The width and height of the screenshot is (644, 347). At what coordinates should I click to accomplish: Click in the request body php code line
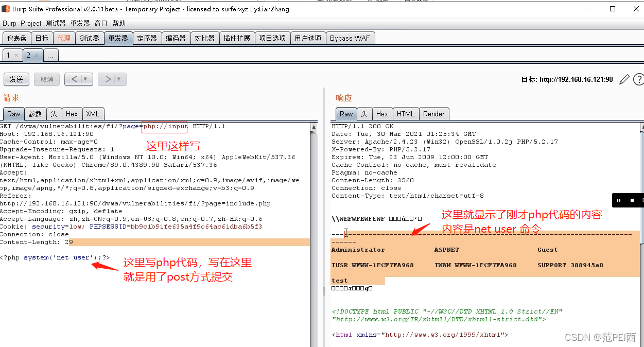[55, 257]
